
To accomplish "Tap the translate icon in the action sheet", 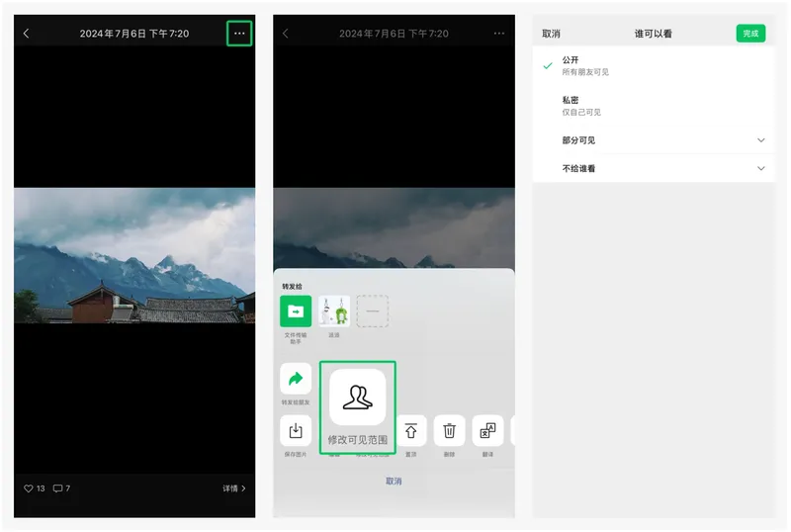I will coord(487,430).
